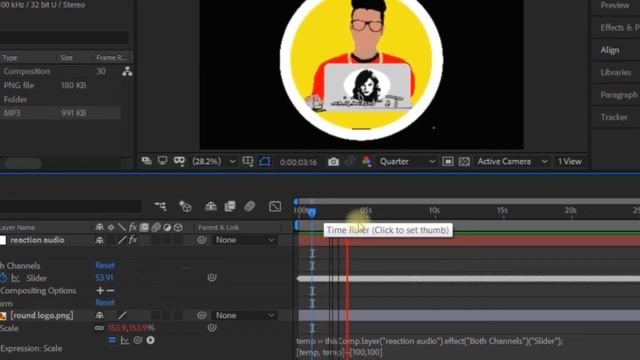The width and height of the screenshot is (640, 360).
Task: Click the white label color of reaction audio
Action: (x=3, y=240)
